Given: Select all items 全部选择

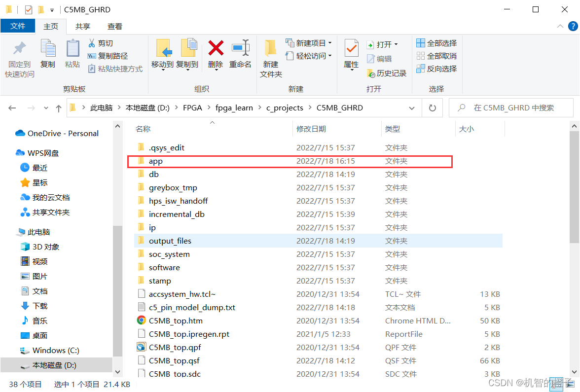Looking at the screenshot, I should (x=436, y=43).
